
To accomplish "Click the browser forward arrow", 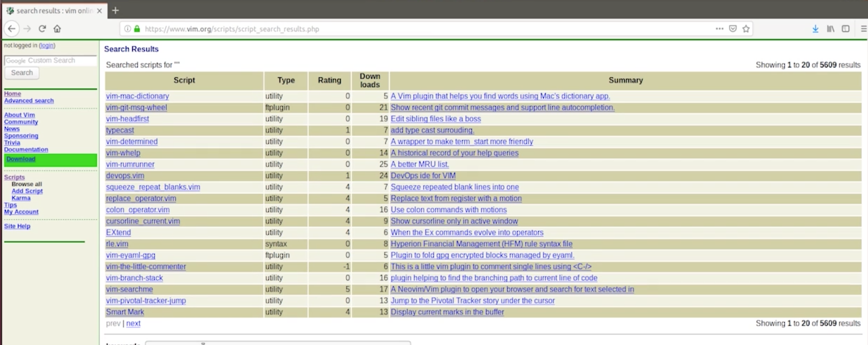I will click(x=27, y=29).
